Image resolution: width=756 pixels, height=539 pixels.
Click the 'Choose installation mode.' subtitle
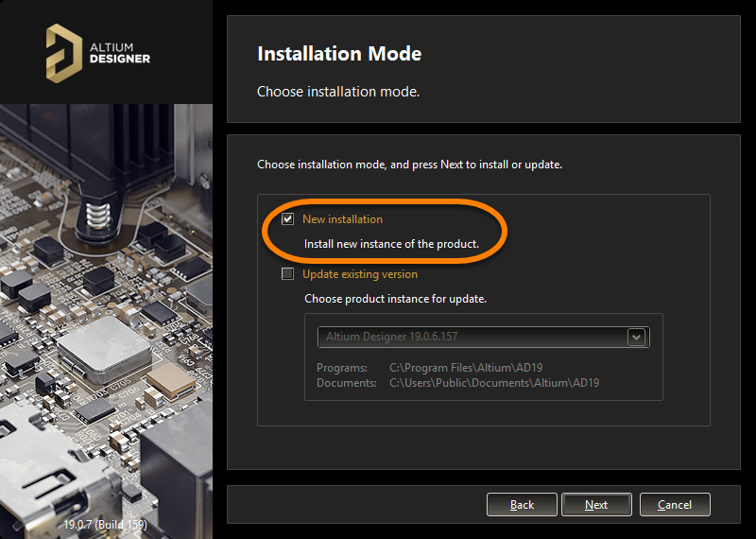(337, 93)
